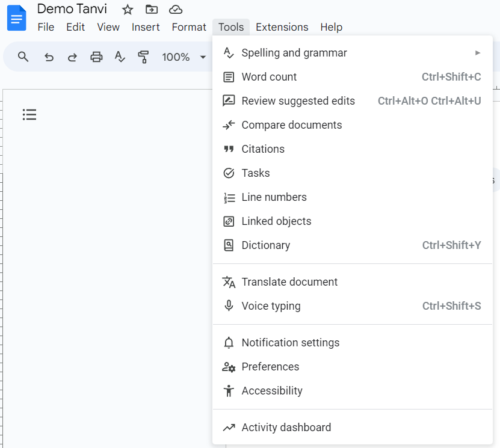The height and width of the screenshot is (448, 500).
Task: Click the search magnifier in toolbar
Action: (x=23, y=57)
